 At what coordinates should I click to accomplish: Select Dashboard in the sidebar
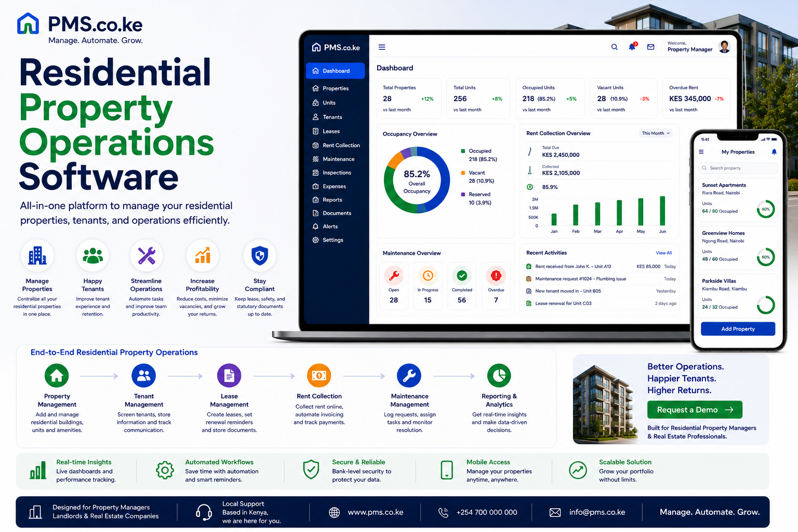click(336, 71)
